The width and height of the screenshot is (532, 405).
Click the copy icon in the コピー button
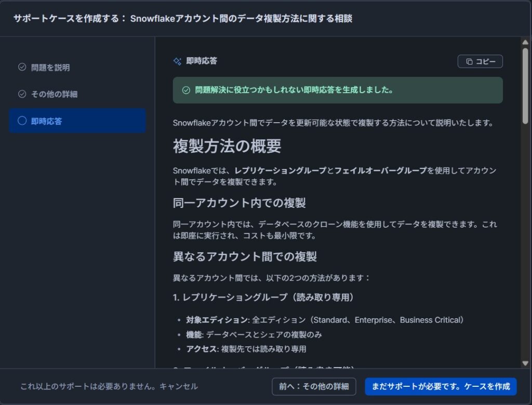(x=469, y=61)
